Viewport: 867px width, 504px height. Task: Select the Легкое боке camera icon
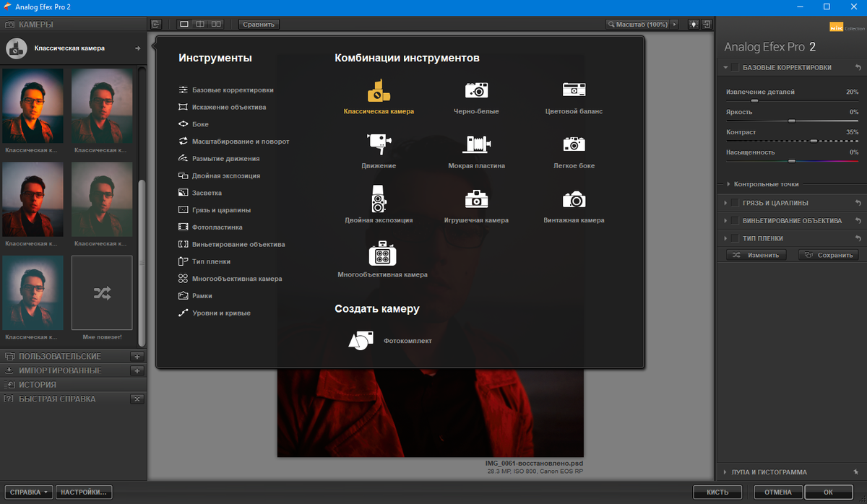(x=574, y=144)
